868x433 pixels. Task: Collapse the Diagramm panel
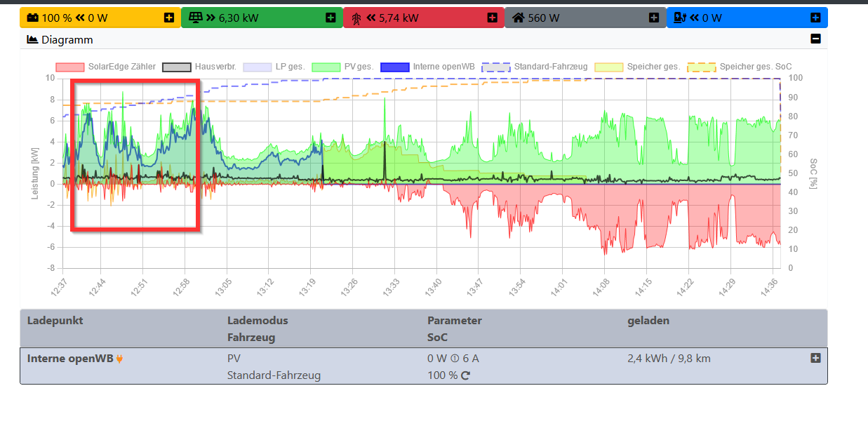[815, 39]
